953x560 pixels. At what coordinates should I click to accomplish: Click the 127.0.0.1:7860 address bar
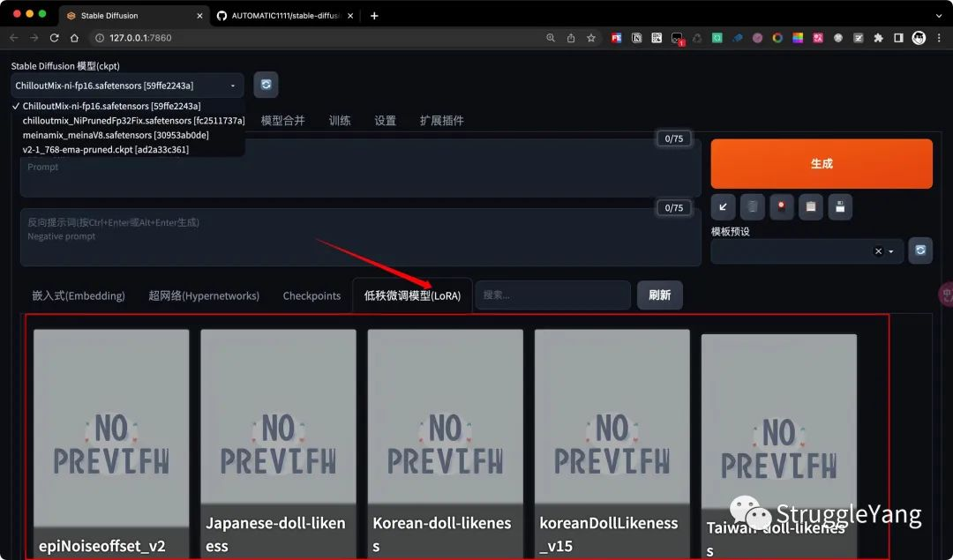coord(316,38)
